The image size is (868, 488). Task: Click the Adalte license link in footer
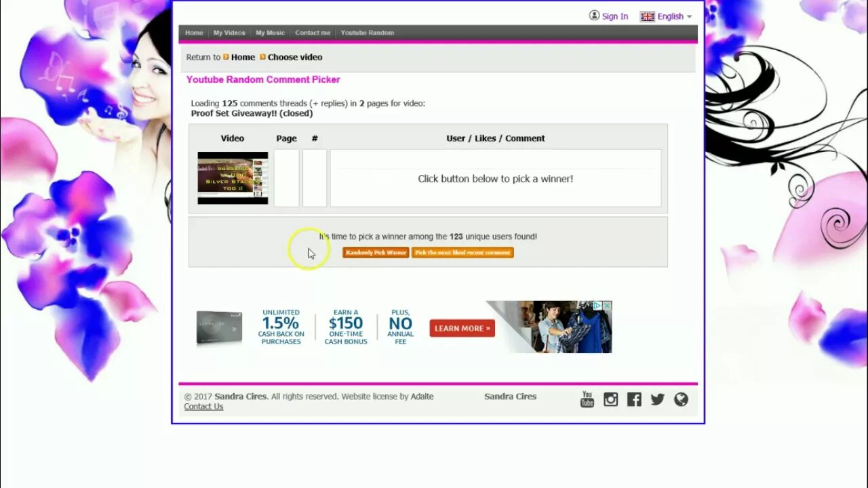tap(422, 396)
